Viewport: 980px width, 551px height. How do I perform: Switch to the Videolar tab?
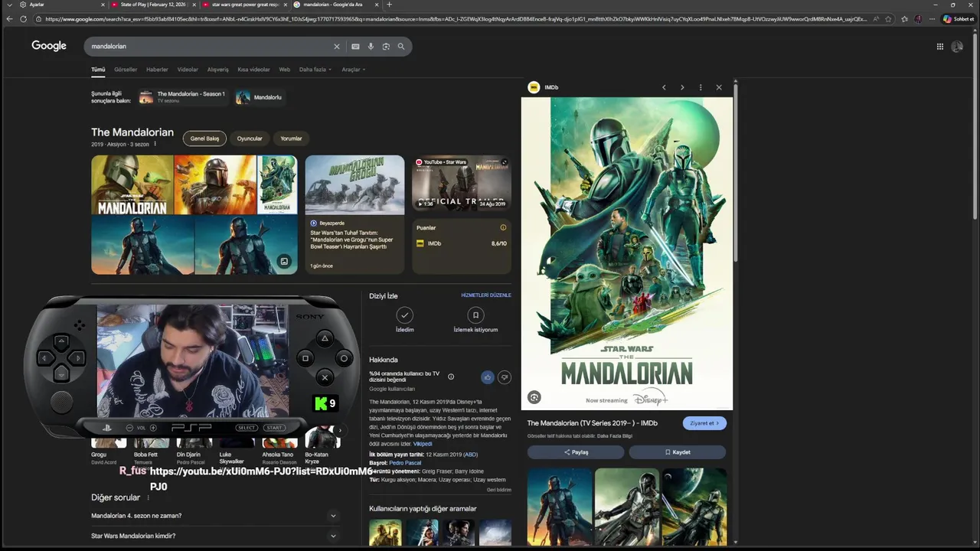point(188,70)
